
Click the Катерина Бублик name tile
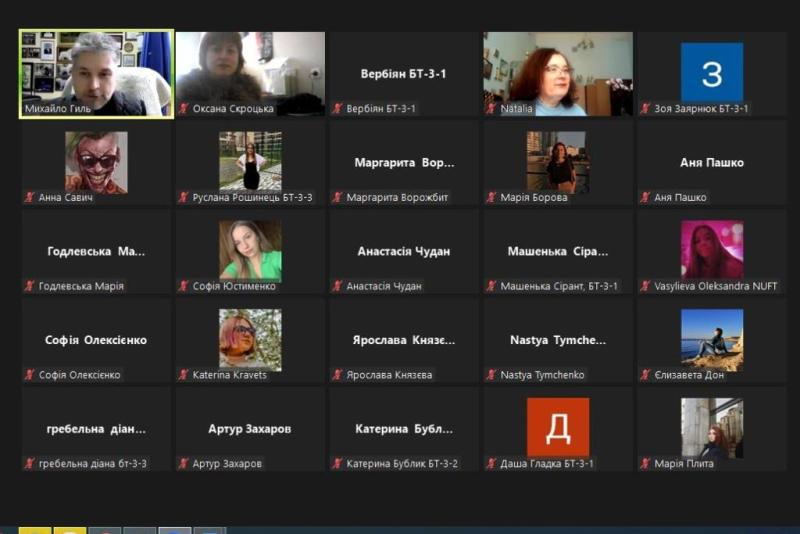point(404,429)
